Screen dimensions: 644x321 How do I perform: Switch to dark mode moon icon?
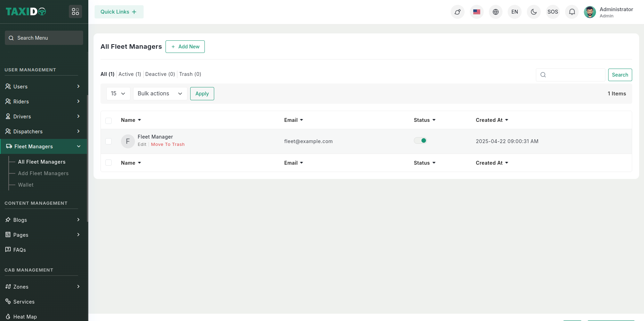tap(533, 12)
